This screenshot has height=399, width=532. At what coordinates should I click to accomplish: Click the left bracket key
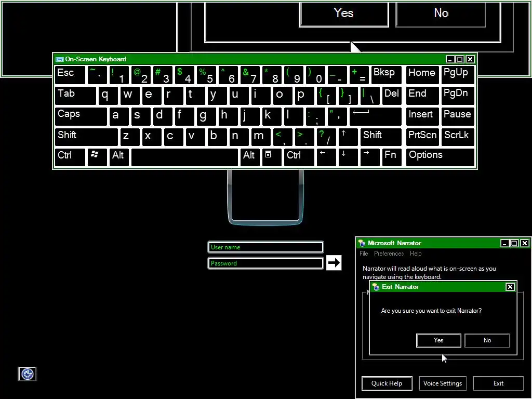click(x=326, y=96)
